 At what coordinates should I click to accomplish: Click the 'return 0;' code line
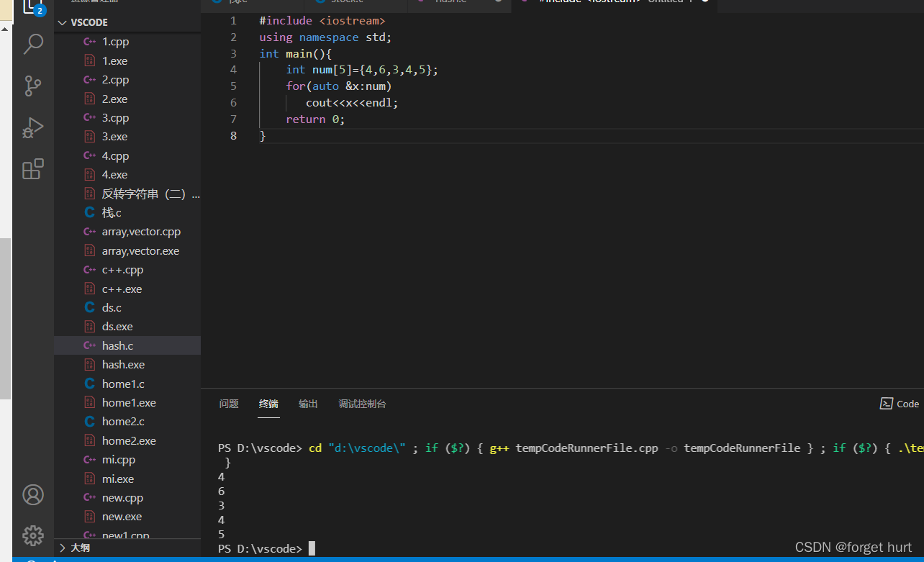pos(315,119)
